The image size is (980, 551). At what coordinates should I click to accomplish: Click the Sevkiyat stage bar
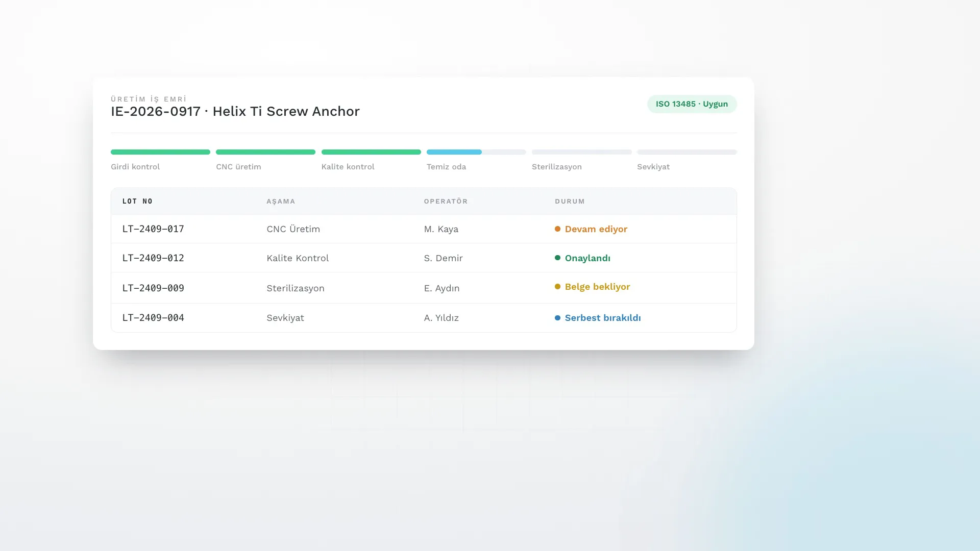pyautogui.click(x=687, y=152)
